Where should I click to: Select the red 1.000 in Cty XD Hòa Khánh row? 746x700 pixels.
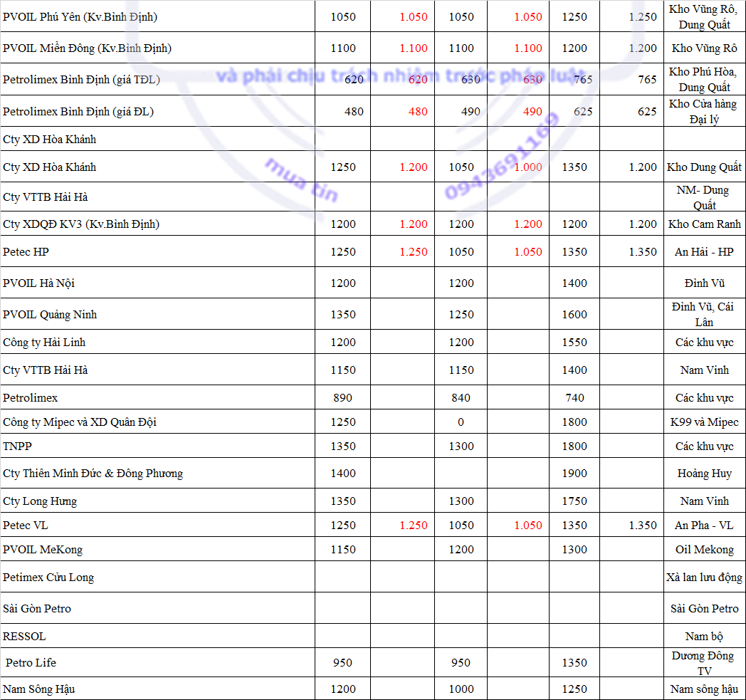point(528,167)
